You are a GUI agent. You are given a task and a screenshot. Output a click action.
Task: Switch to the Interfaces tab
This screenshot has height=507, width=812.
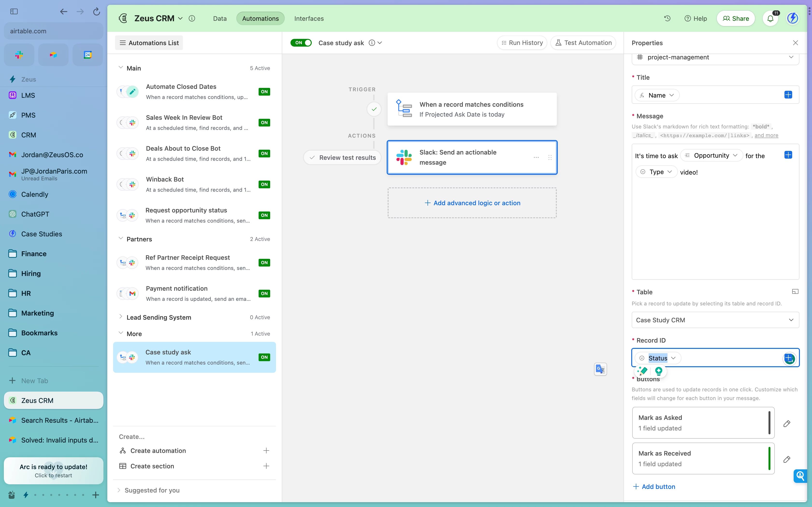(309, 18)
